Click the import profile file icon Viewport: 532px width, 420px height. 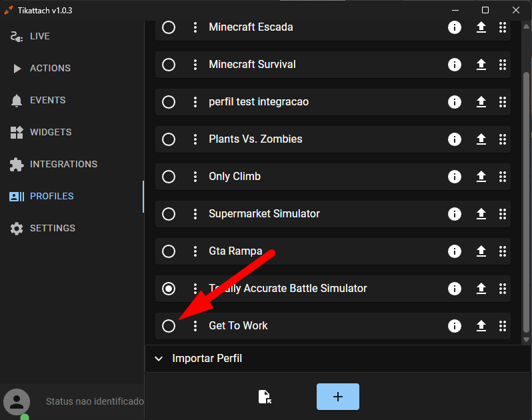(265, 397)
